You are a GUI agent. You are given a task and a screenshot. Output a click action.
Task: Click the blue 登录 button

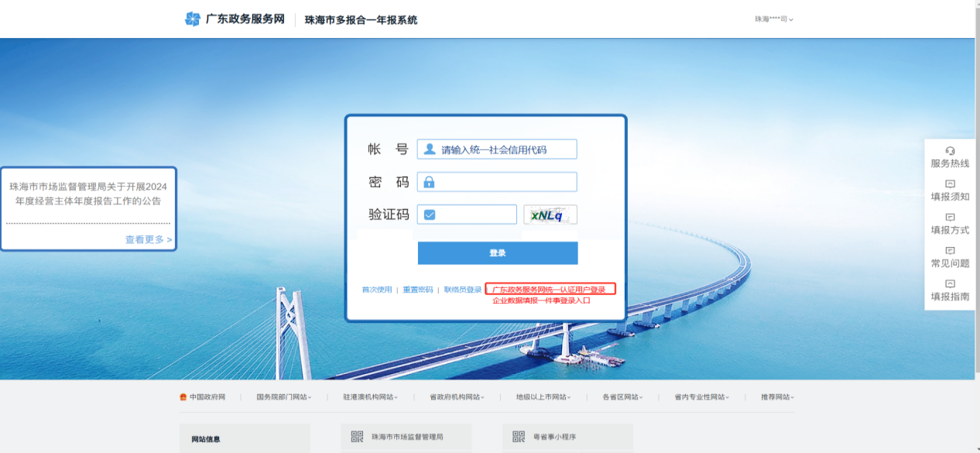[x=498, y=253]
